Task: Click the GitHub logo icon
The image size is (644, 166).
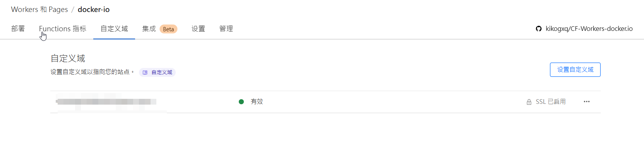Action: tap(538, 29)
